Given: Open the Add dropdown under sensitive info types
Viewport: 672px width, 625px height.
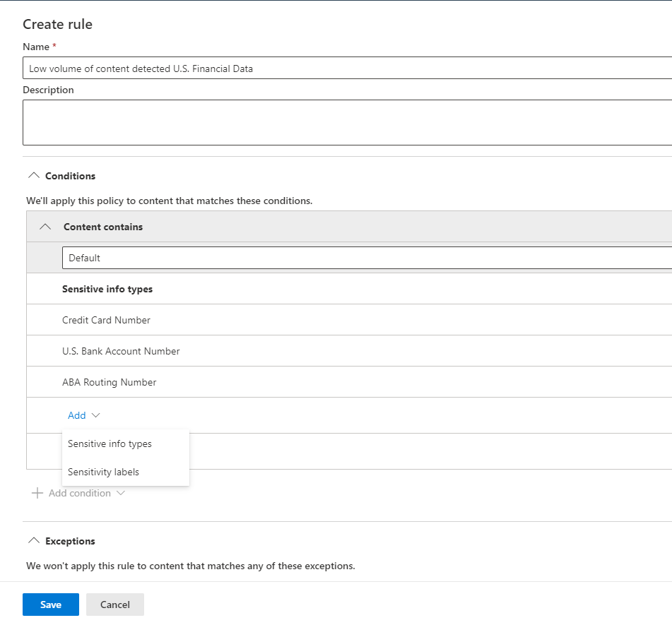Looking at the screenshot, I should (x=75, y=415).
